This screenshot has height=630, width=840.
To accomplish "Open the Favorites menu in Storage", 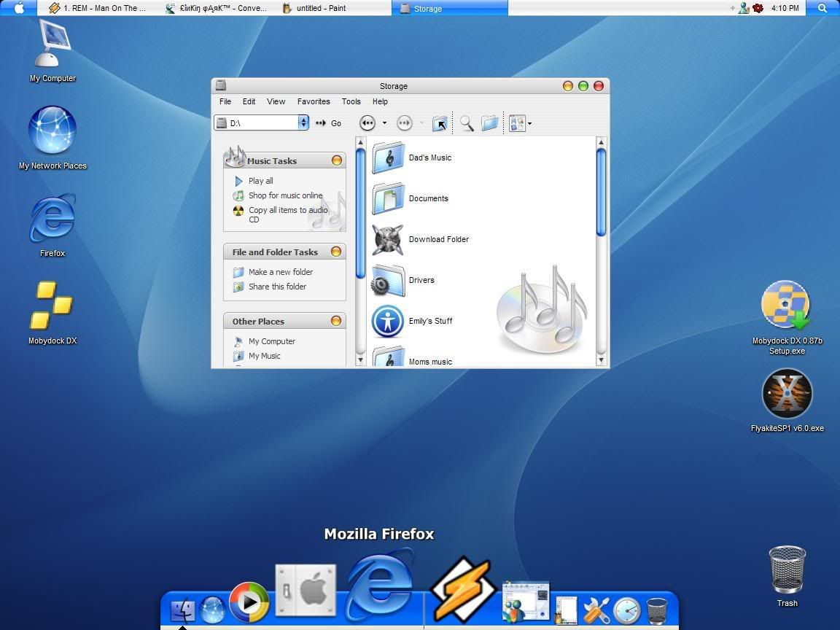I will [x=314, y=101].
